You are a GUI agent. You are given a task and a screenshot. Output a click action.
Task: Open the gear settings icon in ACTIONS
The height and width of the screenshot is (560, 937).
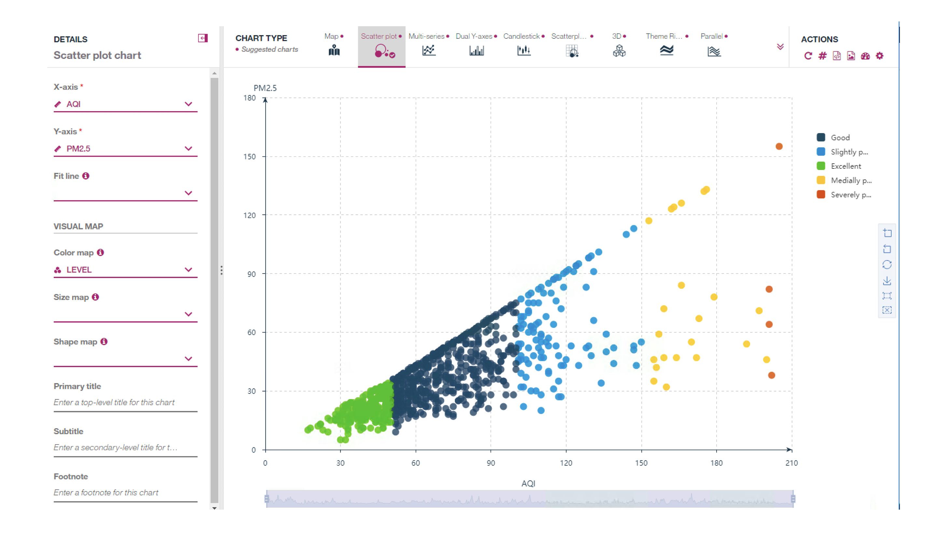pos(880,56)
